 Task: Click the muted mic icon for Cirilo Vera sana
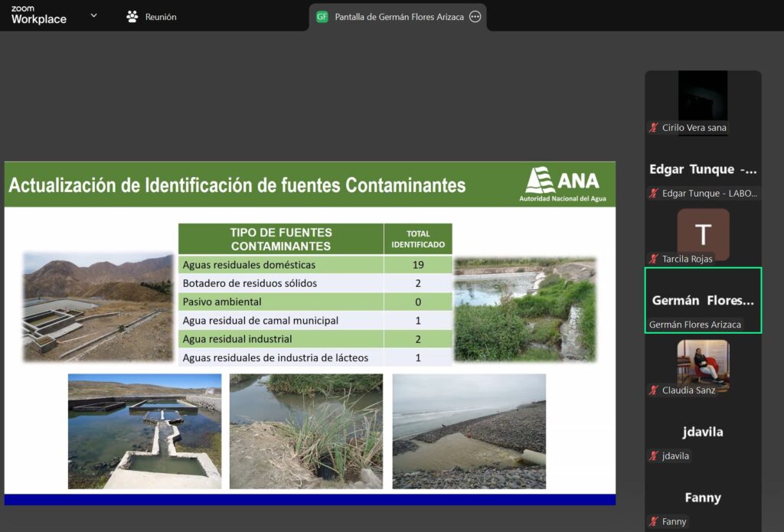click(654, 128)
